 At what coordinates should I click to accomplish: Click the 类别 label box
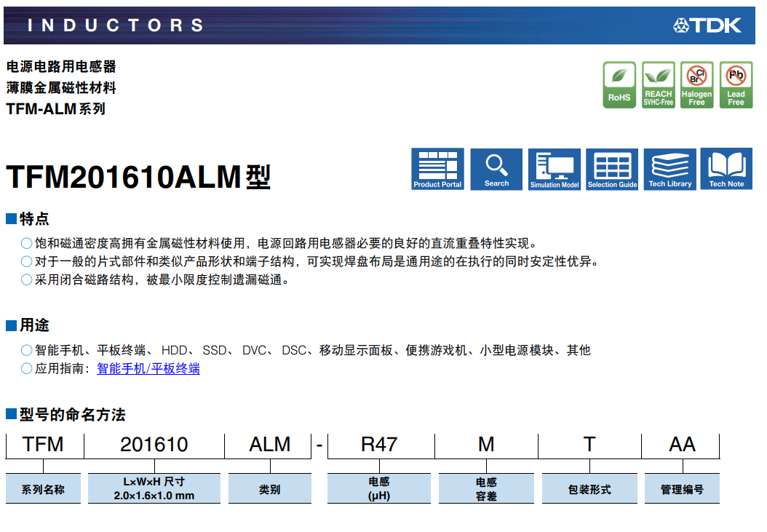tap(269, 488)
